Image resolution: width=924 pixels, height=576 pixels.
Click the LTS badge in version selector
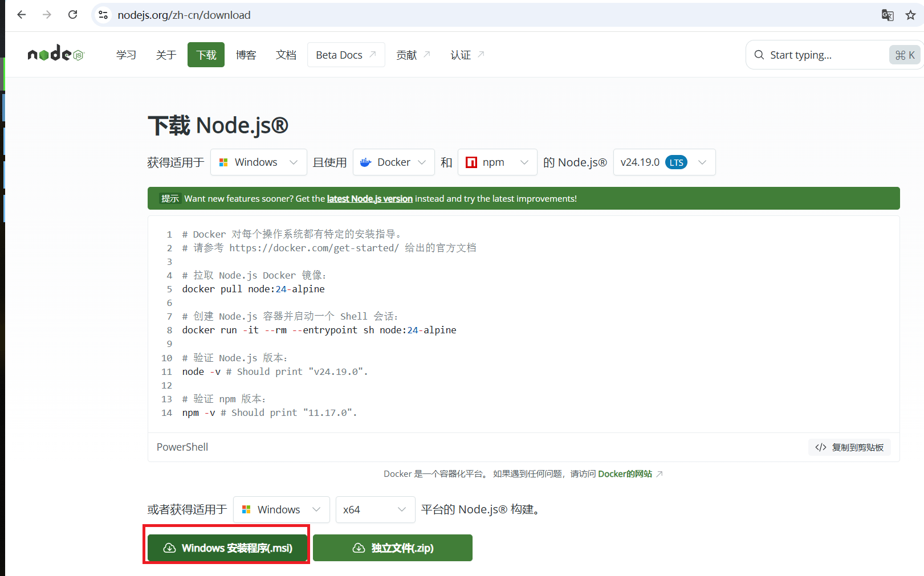[x=677, y=162]
